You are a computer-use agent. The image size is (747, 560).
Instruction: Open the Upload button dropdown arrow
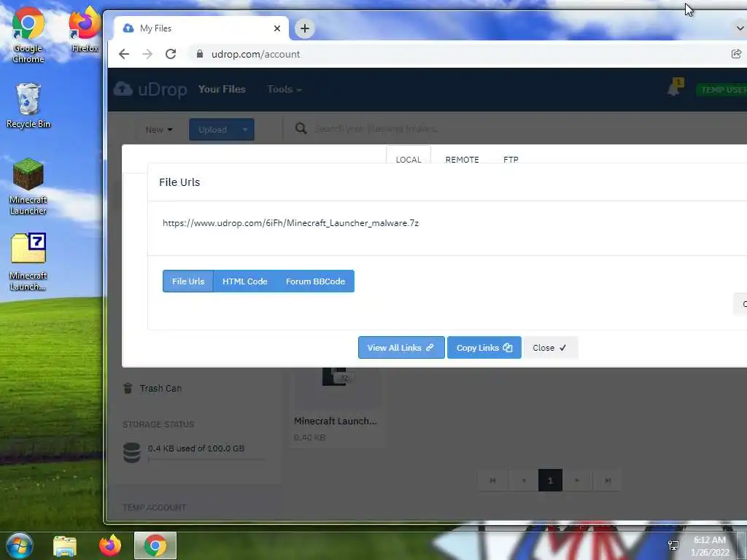pyautogui.click(x=245, y=130)
